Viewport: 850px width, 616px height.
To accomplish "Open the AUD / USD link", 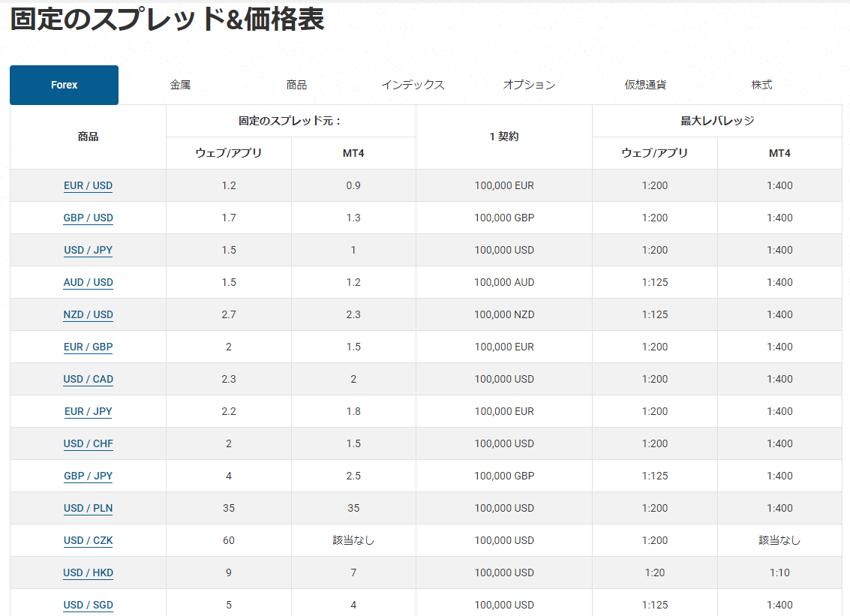I will click(88, 283).
